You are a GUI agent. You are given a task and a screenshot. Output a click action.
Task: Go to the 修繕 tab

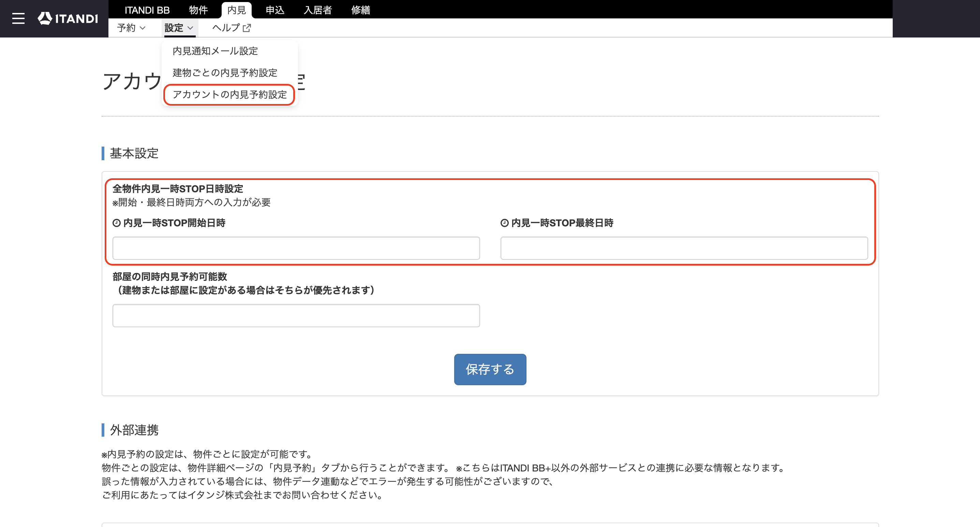[x=361, y=10]
